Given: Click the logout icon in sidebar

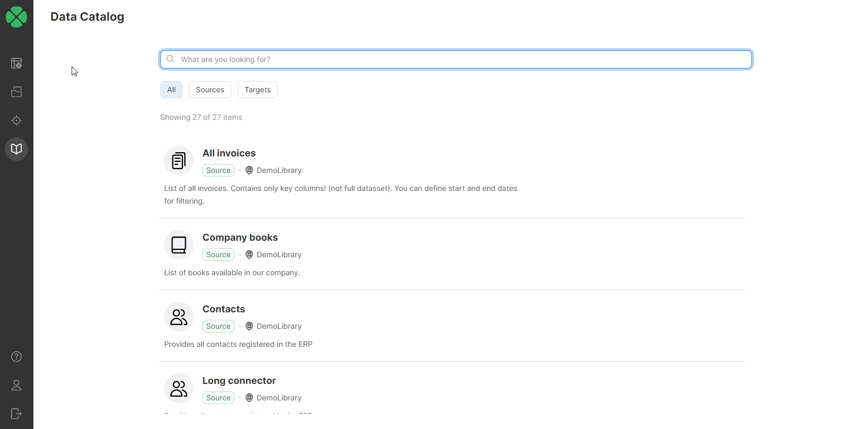Looking at the screenshot, I should pyautogui.click(x=16, y=414).
